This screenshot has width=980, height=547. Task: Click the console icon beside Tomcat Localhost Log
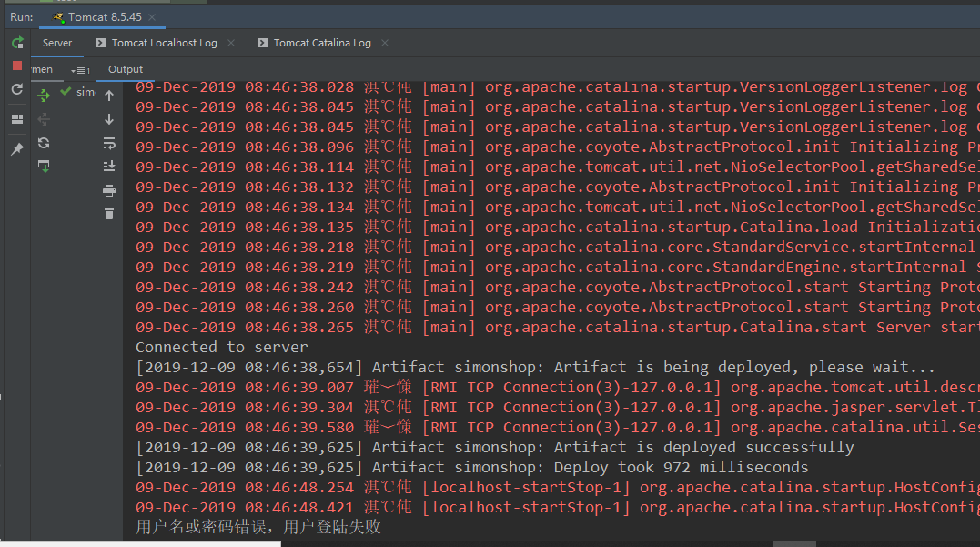click(x=101, y=43)
